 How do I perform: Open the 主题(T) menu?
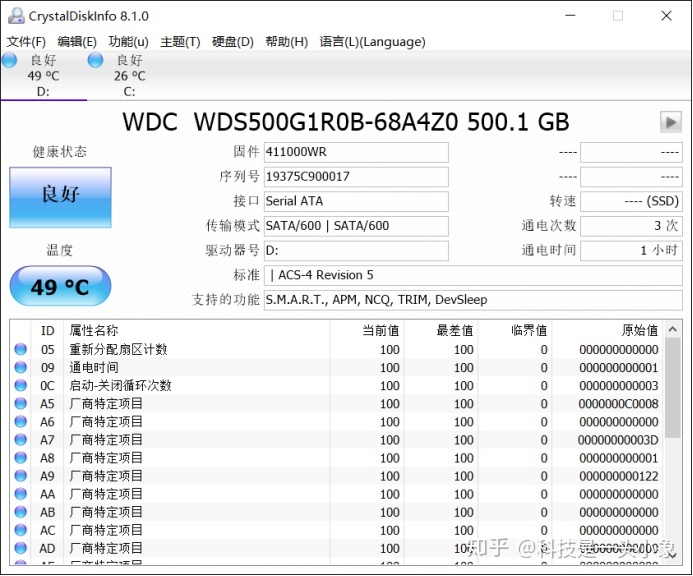pyautogui.click(x=180, y=42)
